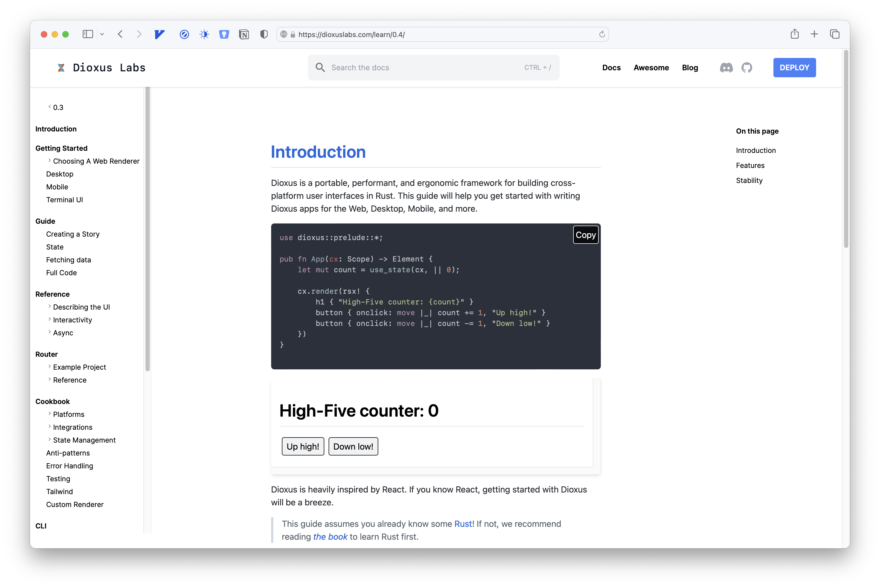Click the search input field
The width and height of the screenshot is (880, 588).
click(432, 67)
